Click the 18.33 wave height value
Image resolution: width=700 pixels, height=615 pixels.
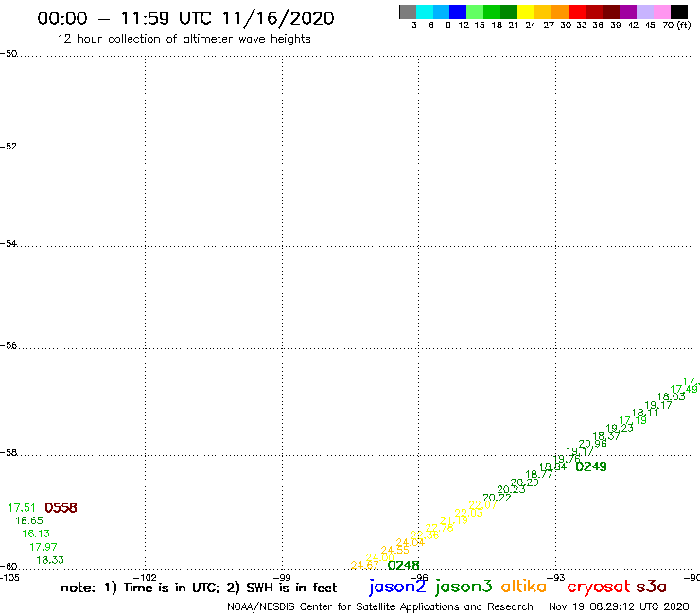coord(50,560)
